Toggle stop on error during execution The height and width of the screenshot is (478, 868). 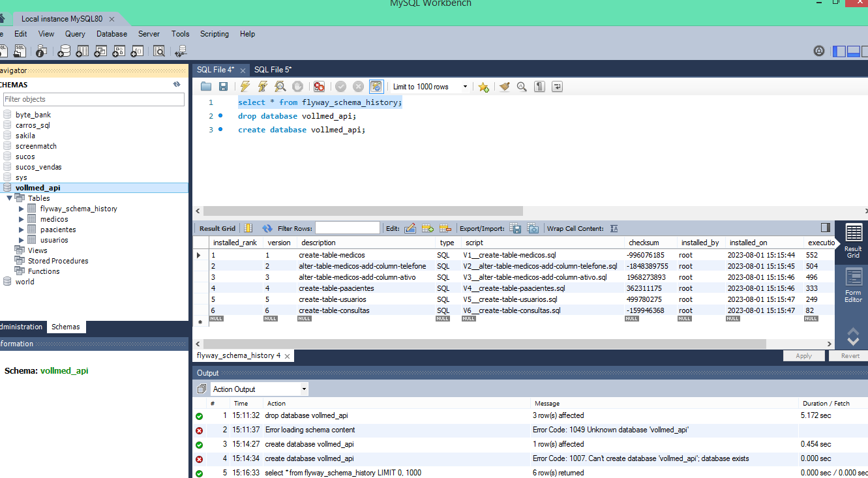pos(319,86)
